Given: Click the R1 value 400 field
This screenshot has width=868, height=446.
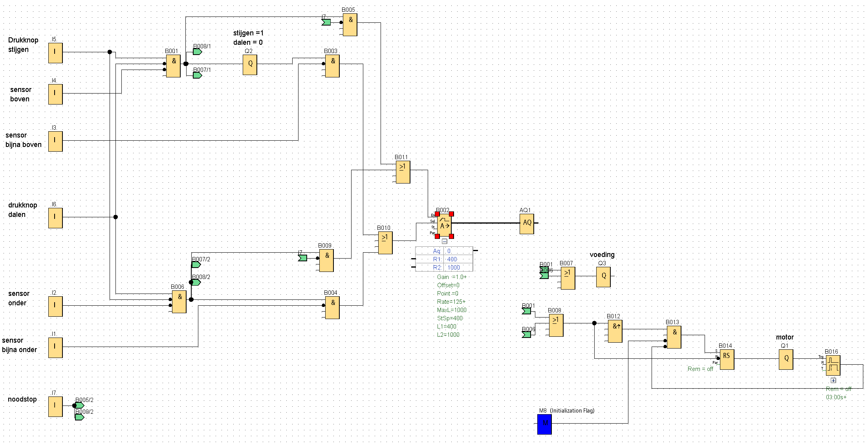Looking at the screenshot, I should (458, 259).
